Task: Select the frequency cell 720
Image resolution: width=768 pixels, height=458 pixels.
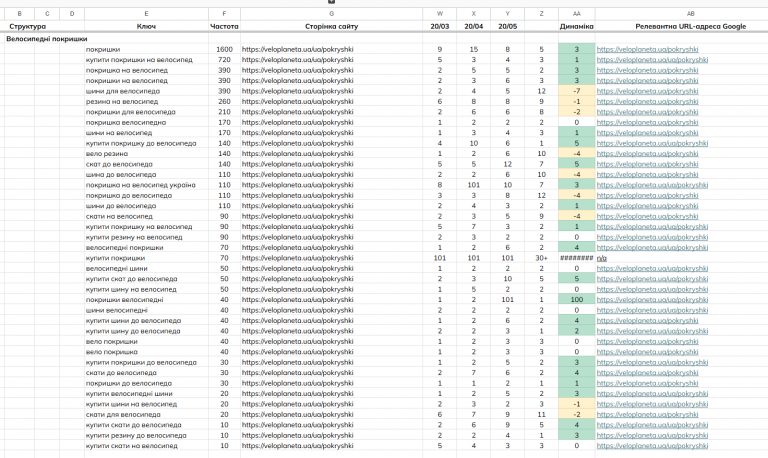Action: (224, 60)
